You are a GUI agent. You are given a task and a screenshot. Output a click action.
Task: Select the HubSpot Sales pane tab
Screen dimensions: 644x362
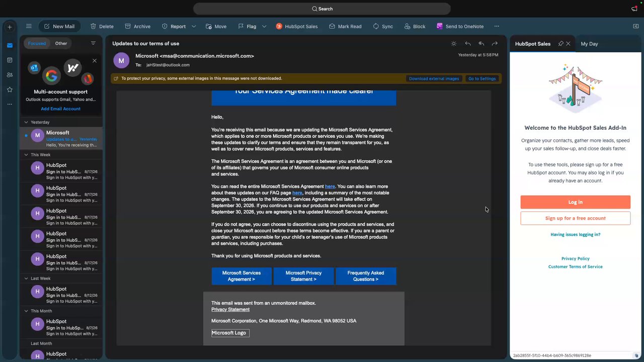pyautogui.click(x=533, y=44)
